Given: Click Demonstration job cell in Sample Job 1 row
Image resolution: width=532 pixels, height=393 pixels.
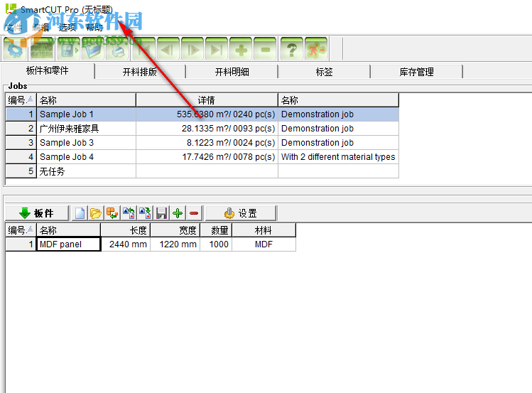Looking at the screenshot, I should tap(338, 114).
